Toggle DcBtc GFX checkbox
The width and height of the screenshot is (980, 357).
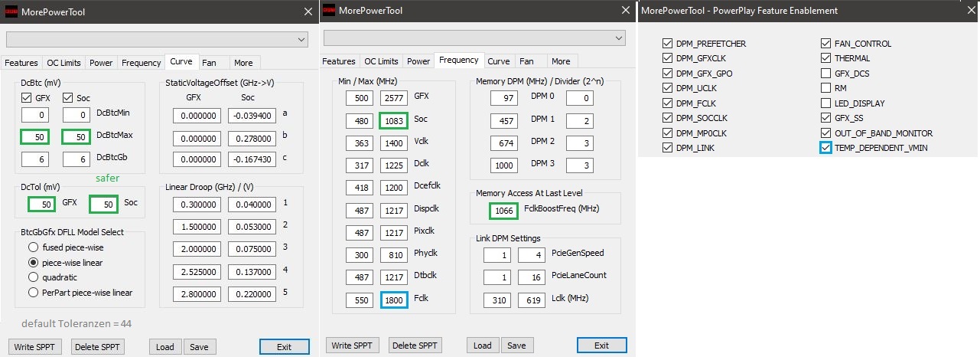tap(27, 98)
